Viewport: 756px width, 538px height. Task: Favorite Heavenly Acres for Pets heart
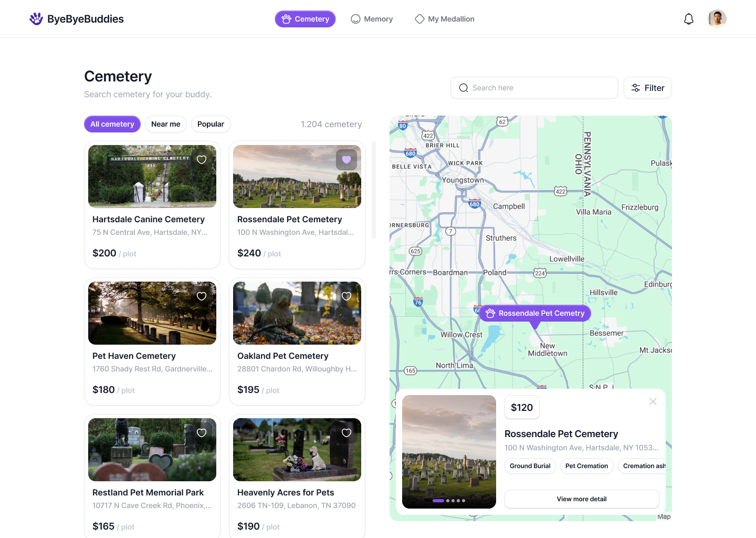click(x=346, y=433)
